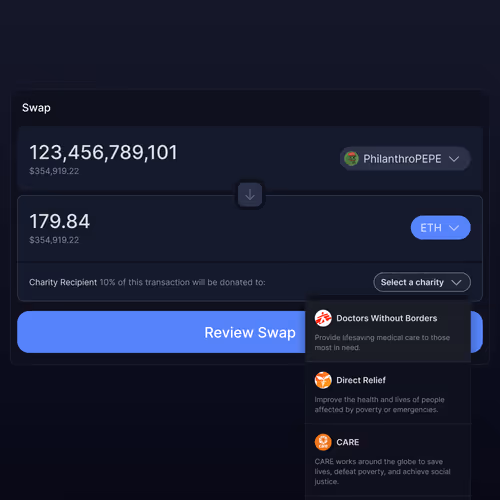
Task: Choose Doctors Without Borders charity option
Action: pos(388,331)
